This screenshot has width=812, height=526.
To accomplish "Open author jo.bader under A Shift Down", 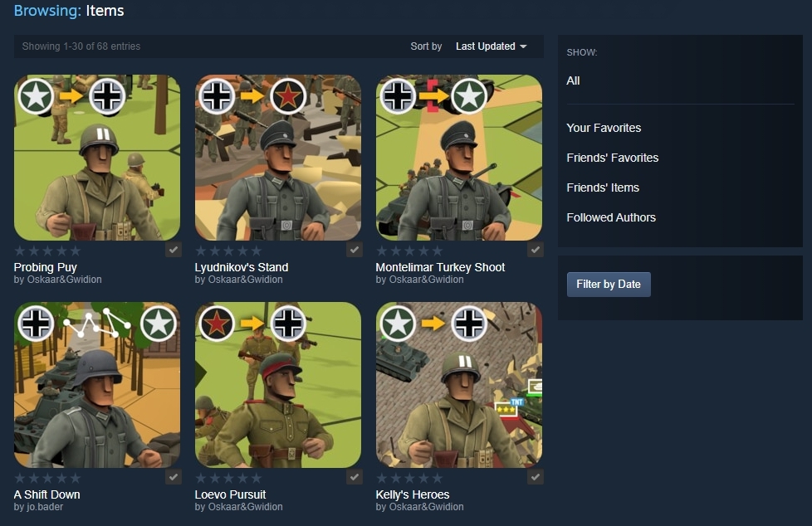I will click(x=44, y=507).
